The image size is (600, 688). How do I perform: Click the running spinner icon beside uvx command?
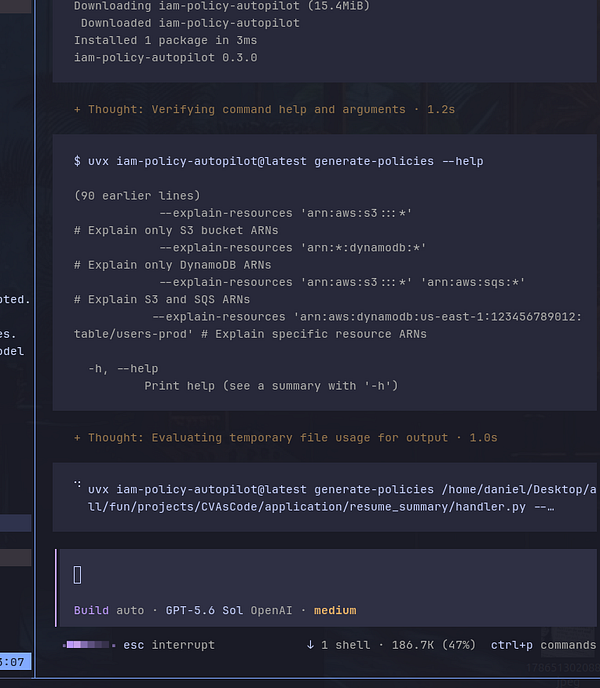coord(77,484)
